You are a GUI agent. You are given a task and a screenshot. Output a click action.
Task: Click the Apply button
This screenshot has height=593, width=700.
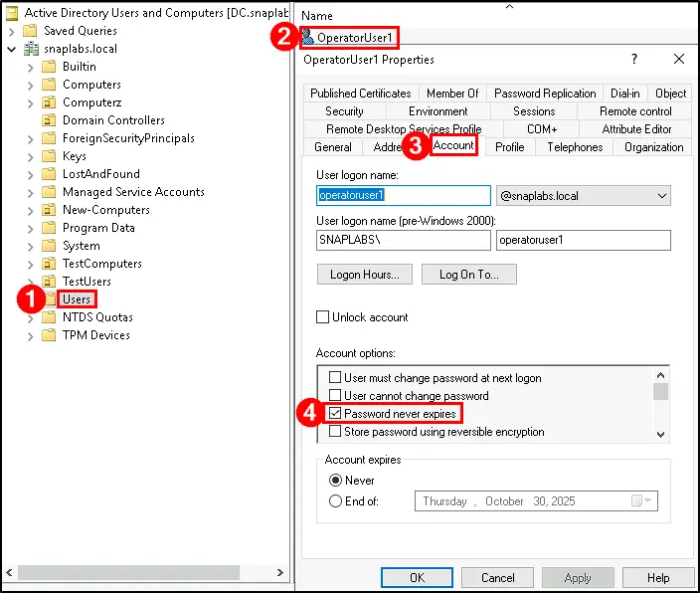click(578, 578)
